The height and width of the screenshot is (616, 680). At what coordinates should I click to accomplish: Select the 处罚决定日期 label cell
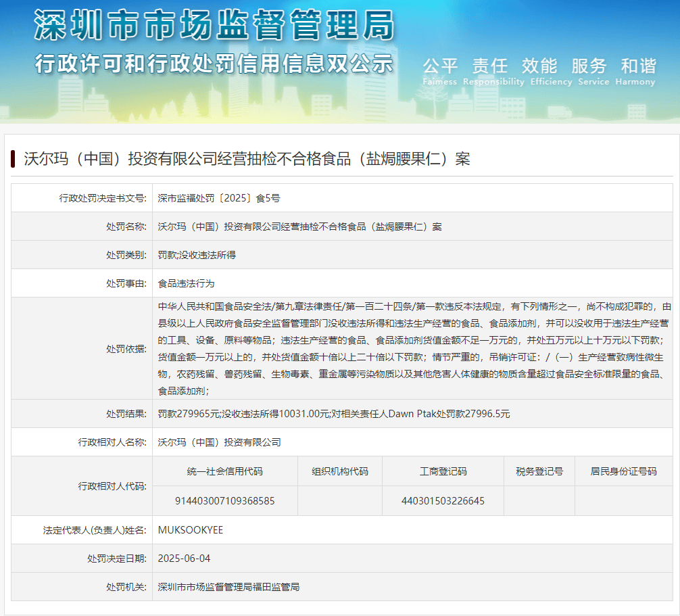(82, 559)
